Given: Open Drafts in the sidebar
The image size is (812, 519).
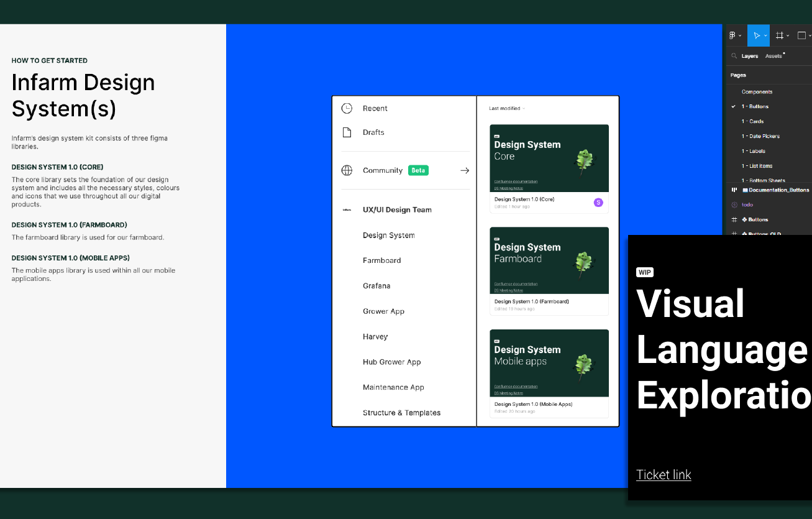Looking at the screenshot, I should pos(373,132).
